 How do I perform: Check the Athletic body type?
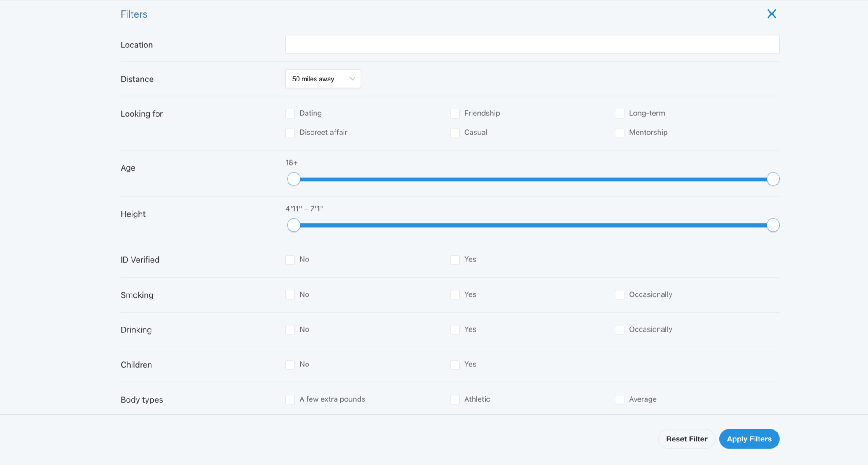(455, 399)
